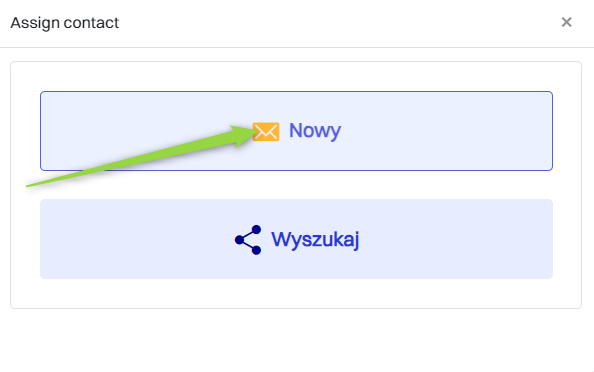This screenshot has width=594, height=372.
Task: Click the green arrow's tail end
Action: (28, 186)
